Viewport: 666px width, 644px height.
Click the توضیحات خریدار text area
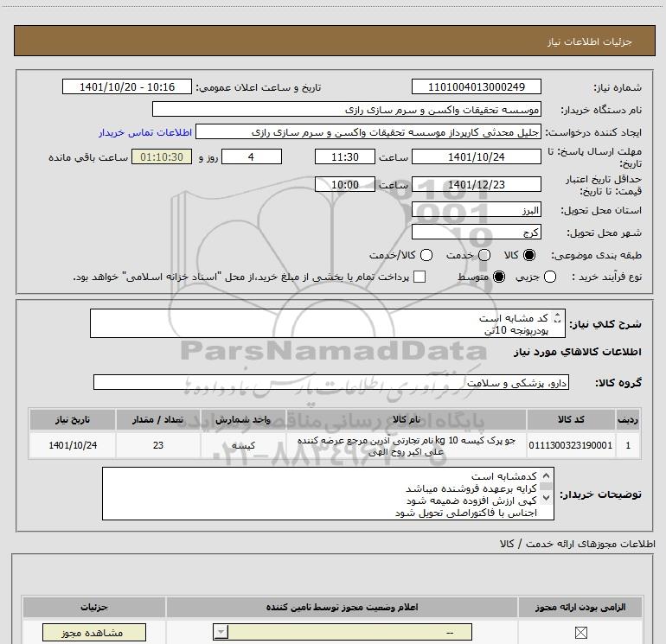pos(328,494)
